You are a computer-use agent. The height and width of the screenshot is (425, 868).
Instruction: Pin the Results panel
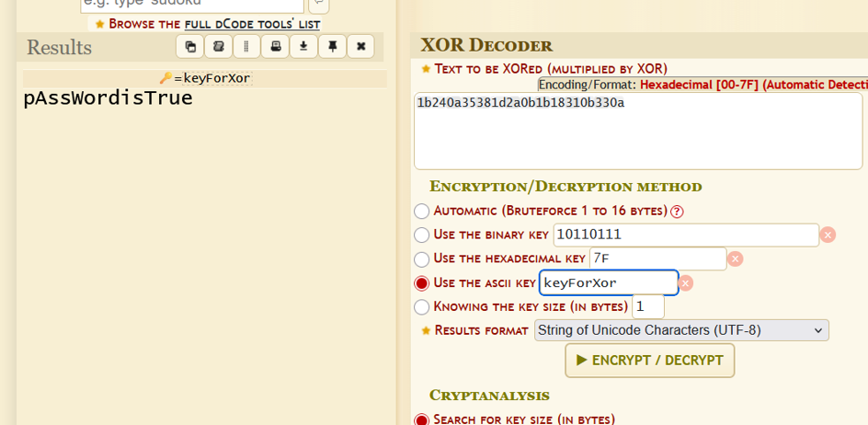(x=332, y=47)
